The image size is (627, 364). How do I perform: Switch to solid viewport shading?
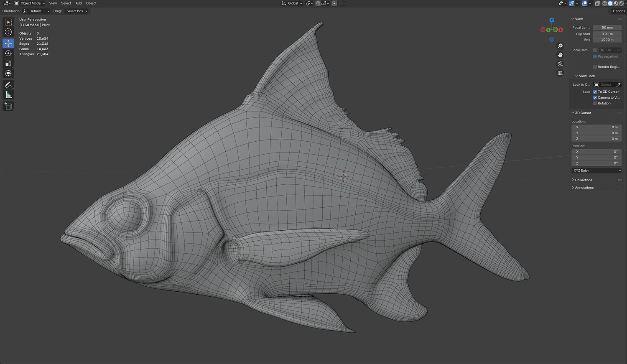click(x=610, y=3)
